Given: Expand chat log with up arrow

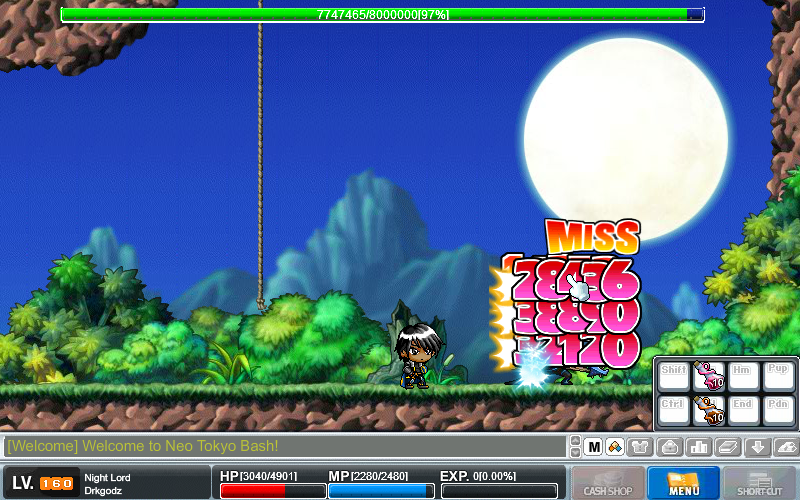Looking at the screenshot, I should pos(575,441).
